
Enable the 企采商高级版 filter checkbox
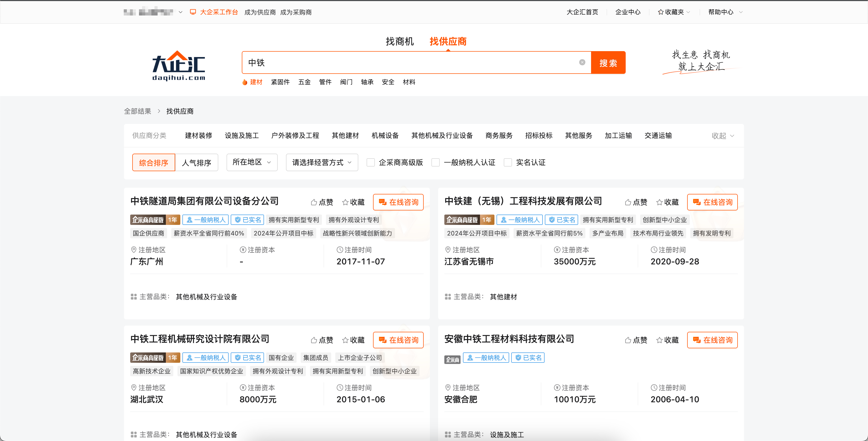pos(371,162)
